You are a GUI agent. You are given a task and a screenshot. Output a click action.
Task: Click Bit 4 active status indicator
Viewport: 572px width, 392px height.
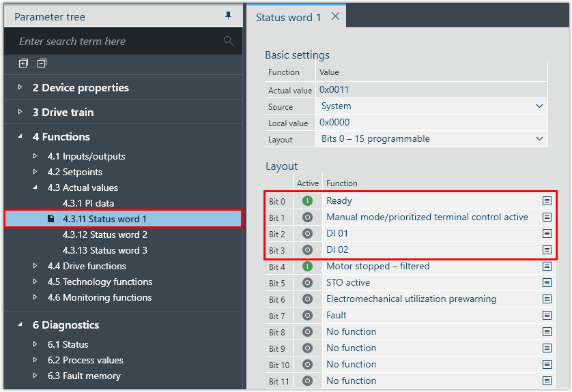pyautogui.click(x=308, y=267)
